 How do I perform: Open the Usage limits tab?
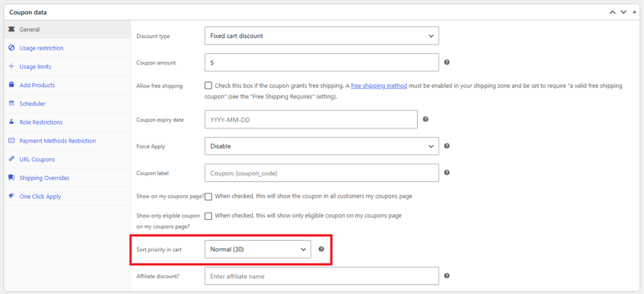point(67,67)
